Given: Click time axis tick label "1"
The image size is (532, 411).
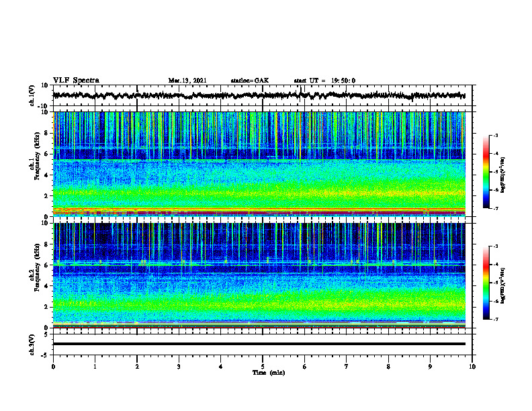Looking at the screenshot, I should click(95, 367).
